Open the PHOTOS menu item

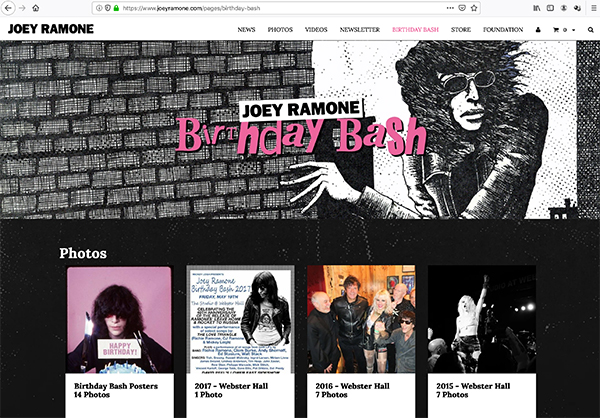(x=280, y=29)
